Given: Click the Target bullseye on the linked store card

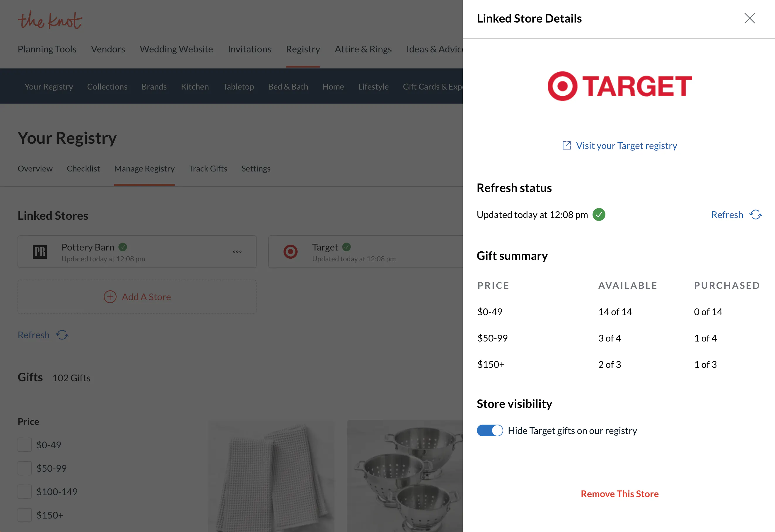Looking at the screenshot, I should 290,252.
